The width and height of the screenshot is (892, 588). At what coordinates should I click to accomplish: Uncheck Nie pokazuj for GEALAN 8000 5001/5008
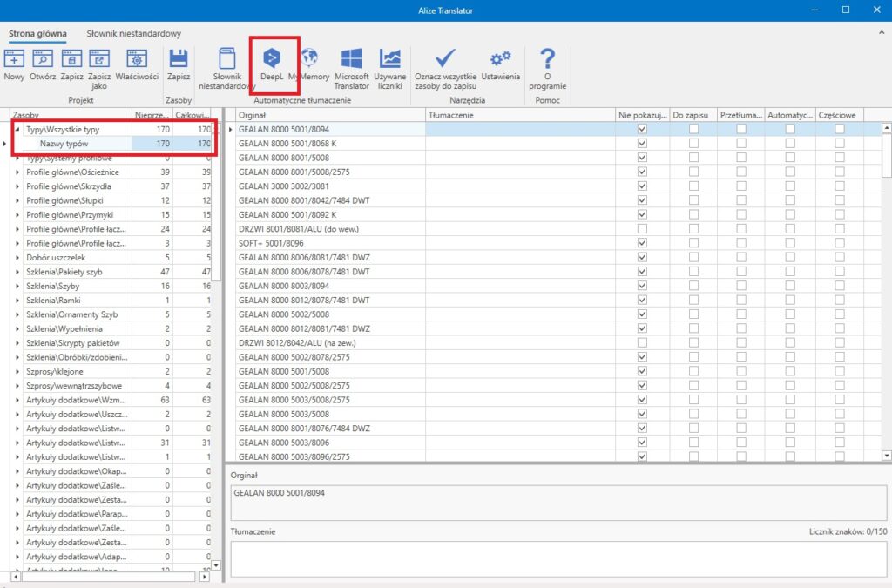coord(642,371)
